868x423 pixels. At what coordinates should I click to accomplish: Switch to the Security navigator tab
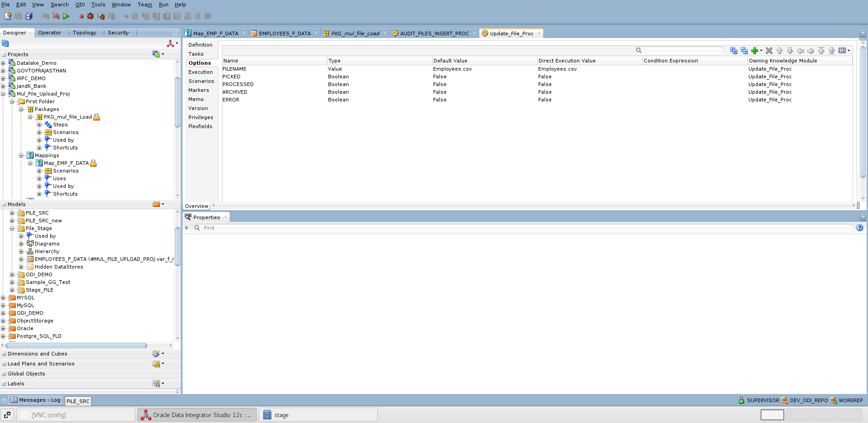click(118, 33)
